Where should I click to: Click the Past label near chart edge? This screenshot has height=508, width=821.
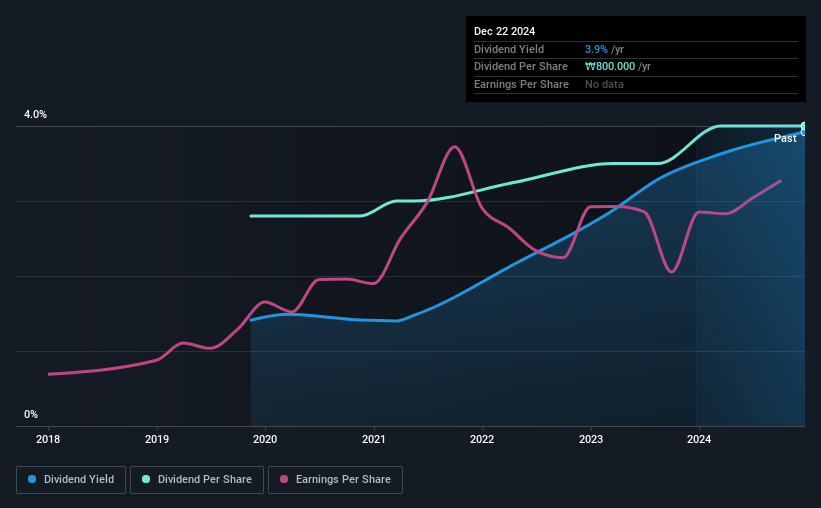[785, 138]
